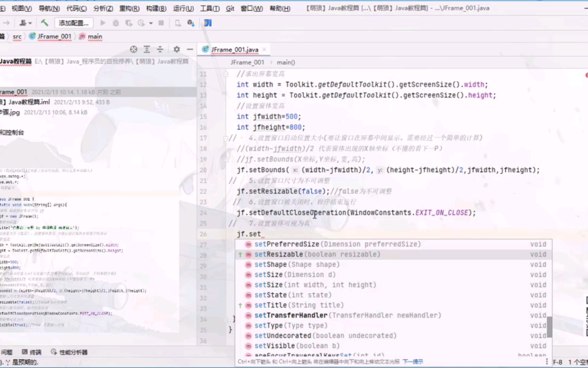Open the 重构(R) Refactor menu
Image resolution: width=588 pixels, height=368 pixels.
[129, 8]
